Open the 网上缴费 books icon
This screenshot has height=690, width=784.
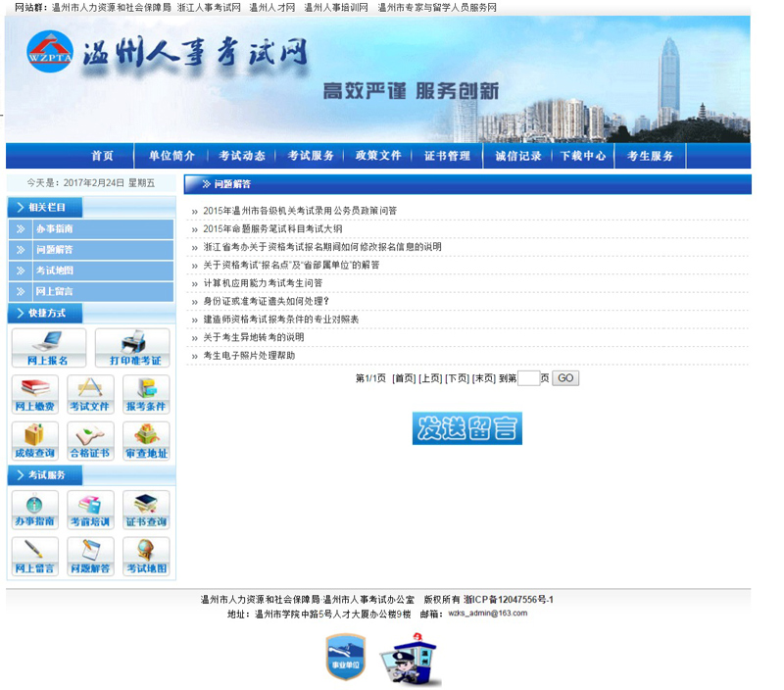(35, 394)
